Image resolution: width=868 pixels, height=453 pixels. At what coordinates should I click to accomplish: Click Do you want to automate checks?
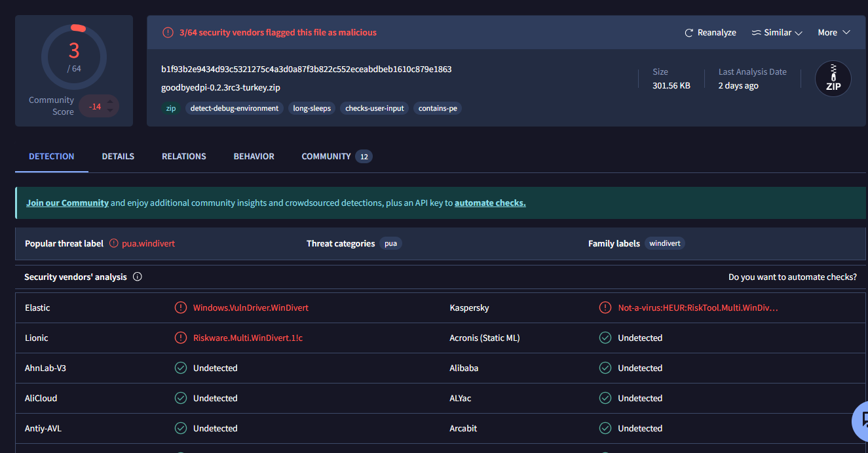point(793,277)
